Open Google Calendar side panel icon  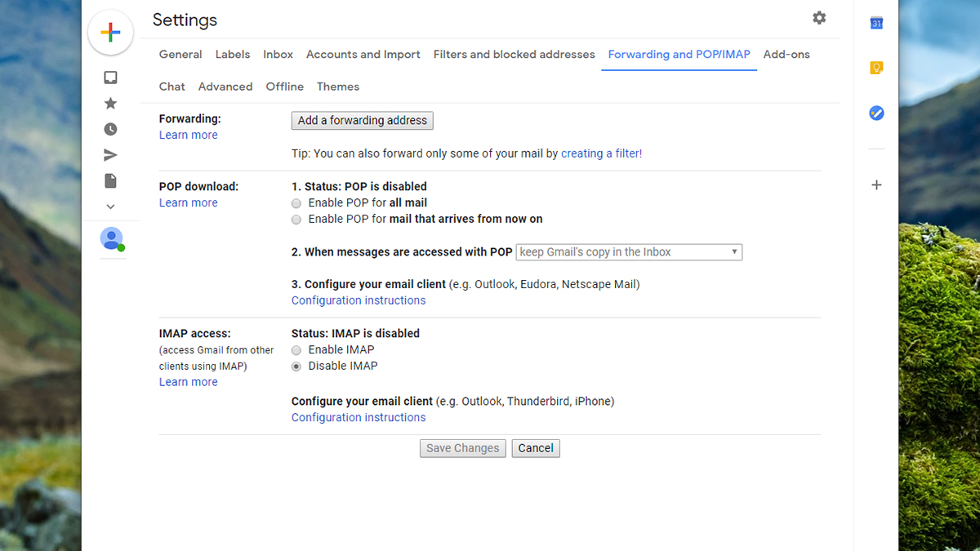[x=876, y=23]
